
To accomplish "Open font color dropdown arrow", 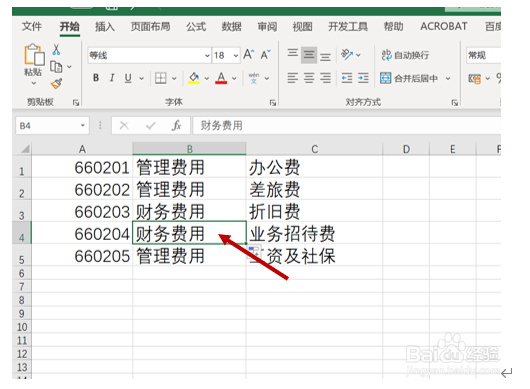I will tap(234, 78).
